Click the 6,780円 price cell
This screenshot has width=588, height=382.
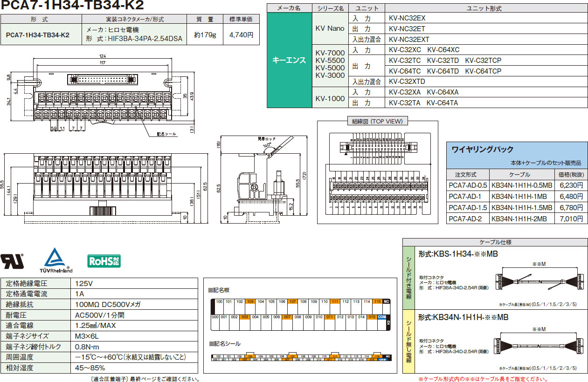coord(571,207)
